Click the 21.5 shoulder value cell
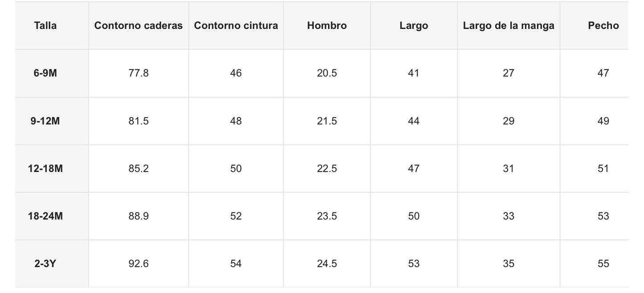 point(327,121)
